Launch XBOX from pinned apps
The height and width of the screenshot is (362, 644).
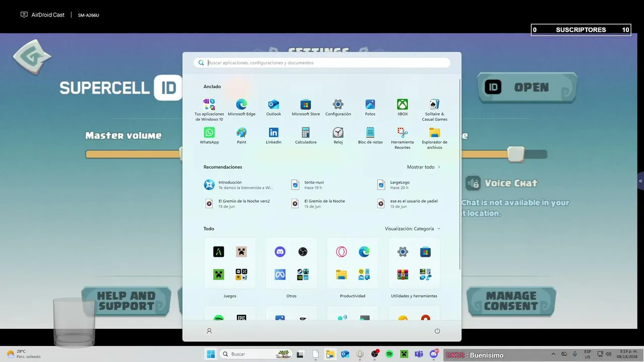pos(403,108)
